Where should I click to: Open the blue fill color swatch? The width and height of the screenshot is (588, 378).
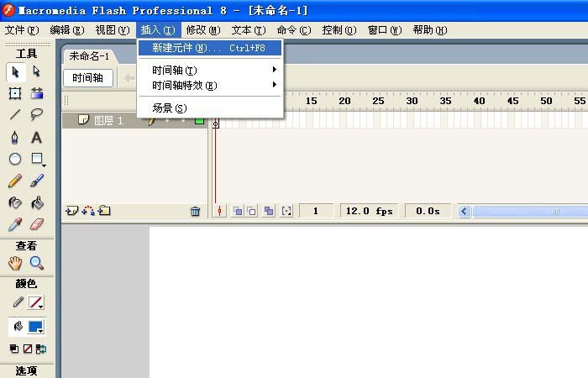pos(36,327)
